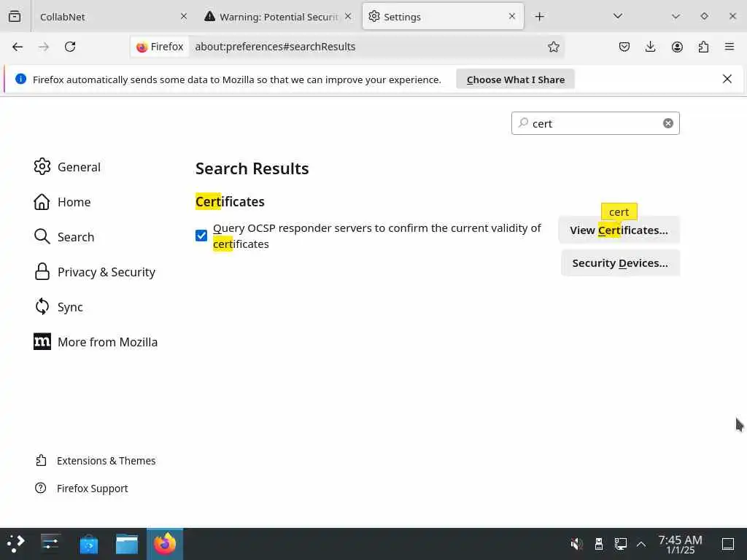Switch to the Warning: Potential Security tab
The image size is (747, 560).
[278, 17]
